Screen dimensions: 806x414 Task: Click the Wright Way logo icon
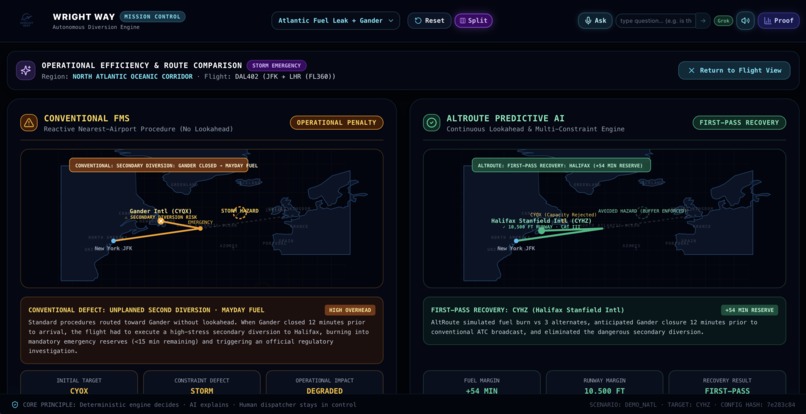[x=27, y=21]
